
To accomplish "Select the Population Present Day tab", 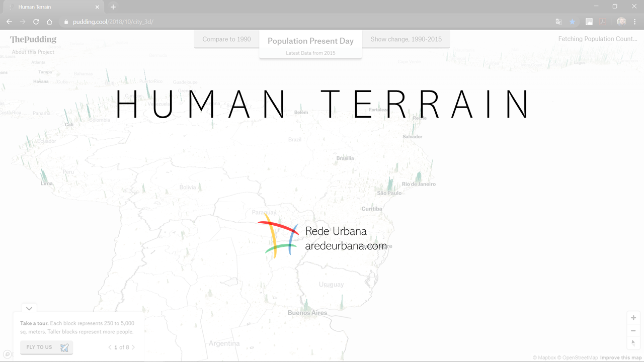I will point(310,41).
